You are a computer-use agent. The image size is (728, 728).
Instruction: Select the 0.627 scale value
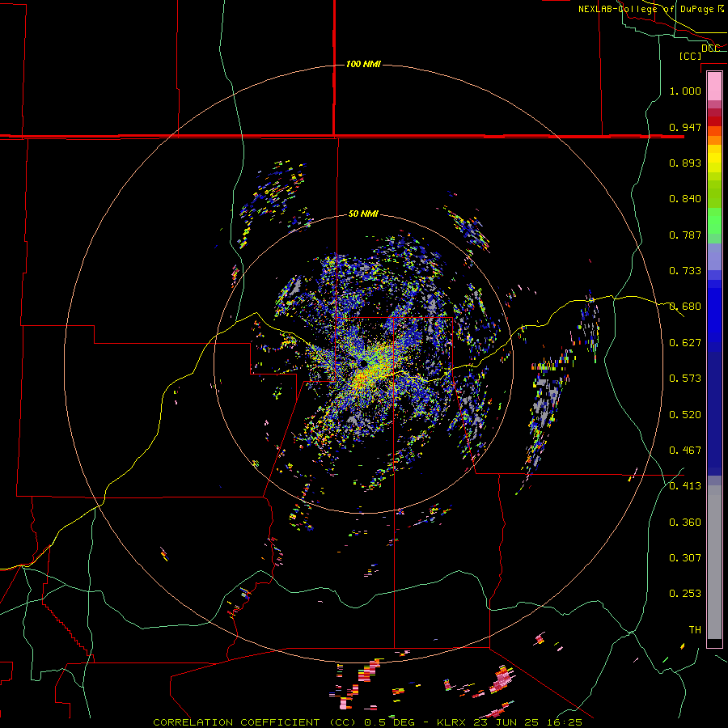(x=685, y=343)
